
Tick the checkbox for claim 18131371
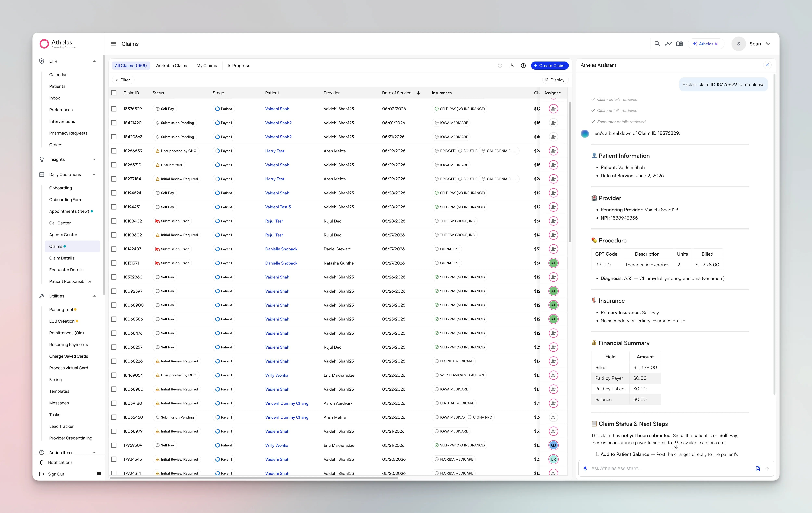coord(114,263)
